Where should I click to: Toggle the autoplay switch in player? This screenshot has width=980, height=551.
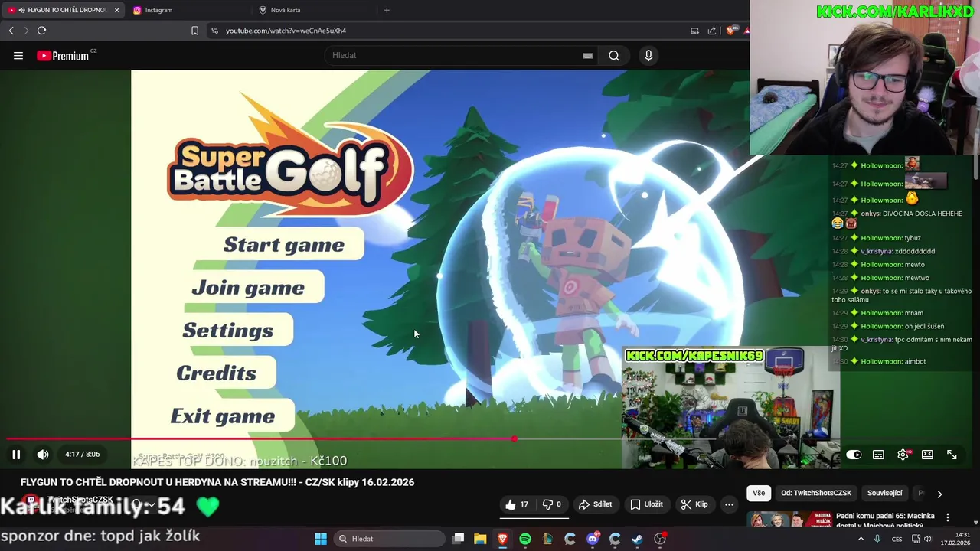[x=854, y=455]
